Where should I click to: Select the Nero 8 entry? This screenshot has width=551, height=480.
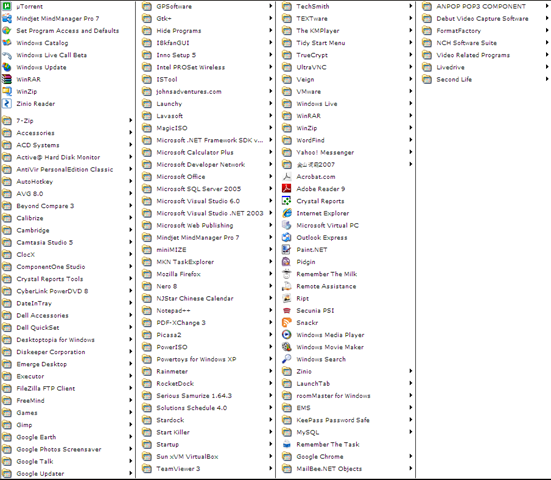pyautogui.click(x=208, y=286)
